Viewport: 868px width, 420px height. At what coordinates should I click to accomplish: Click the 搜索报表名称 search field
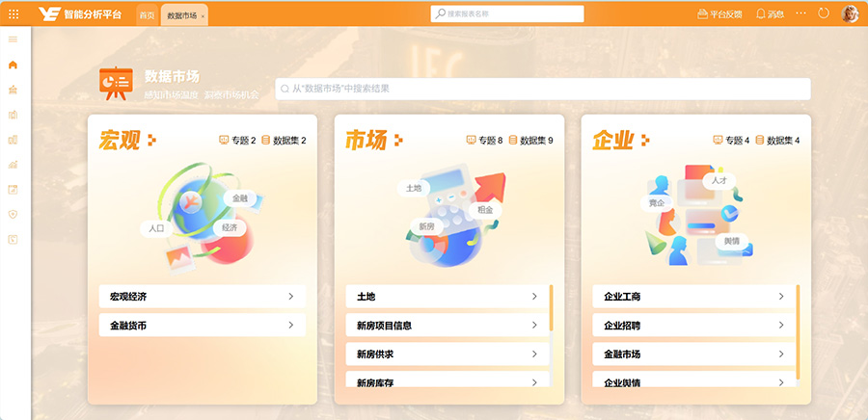pyautogui.click(x=507, y=13)
